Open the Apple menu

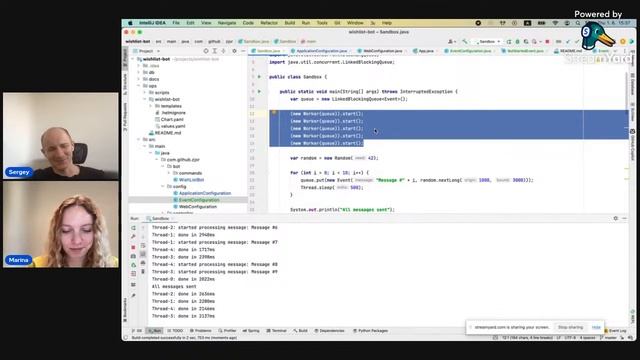pyautogui.click(x=130, y=23)
